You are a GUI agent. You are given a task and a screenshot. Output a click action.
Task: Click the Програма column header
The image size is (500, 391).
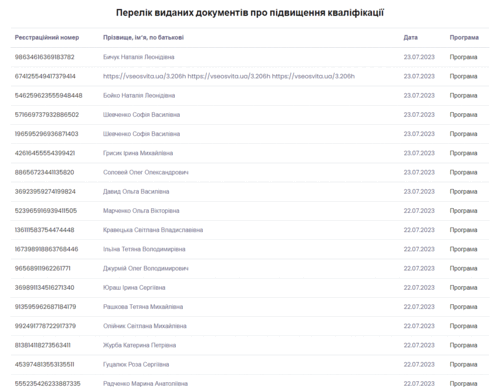[x=464, y=38]
